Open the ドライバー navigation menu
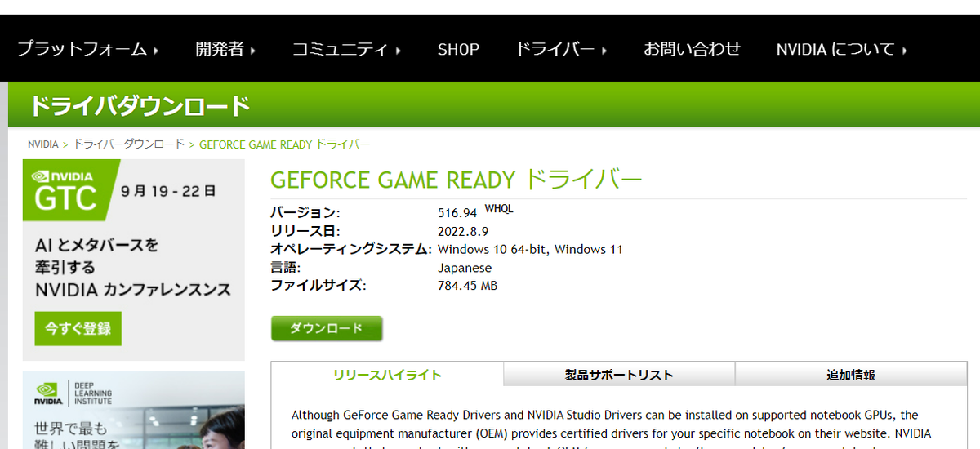The width and height of the screenshot is (980, 449). click(561, 49)
